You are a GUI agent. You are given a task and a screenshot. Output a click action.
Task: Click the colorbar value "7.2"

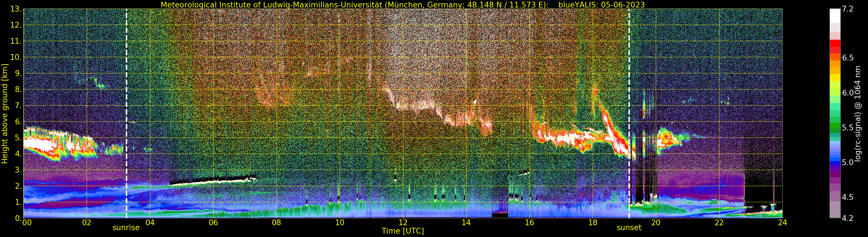[848, 9]
